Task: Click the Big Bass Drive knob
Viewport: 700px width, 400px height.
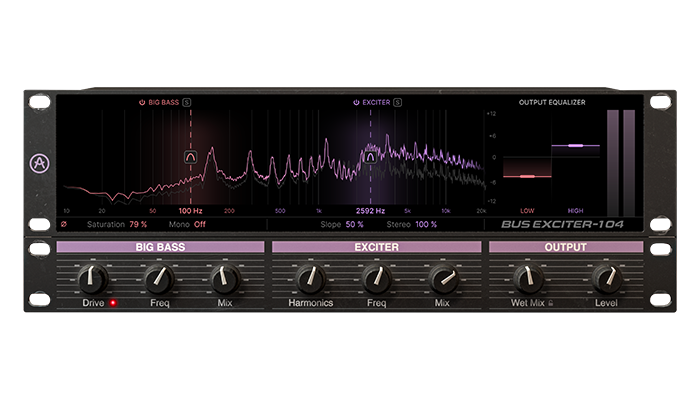Action: coord(93,278)
